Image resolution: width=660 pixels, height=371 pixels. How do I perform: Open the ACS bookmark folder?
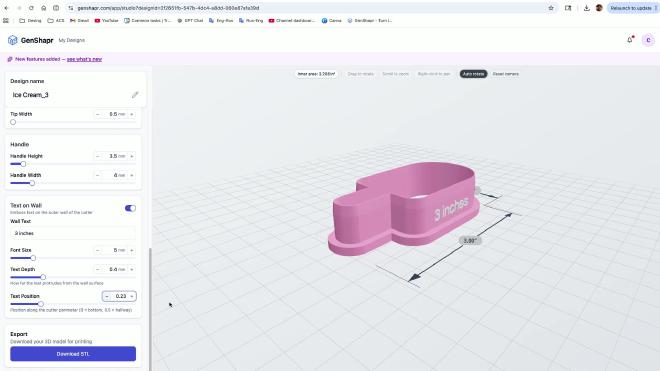coord(56,20)
